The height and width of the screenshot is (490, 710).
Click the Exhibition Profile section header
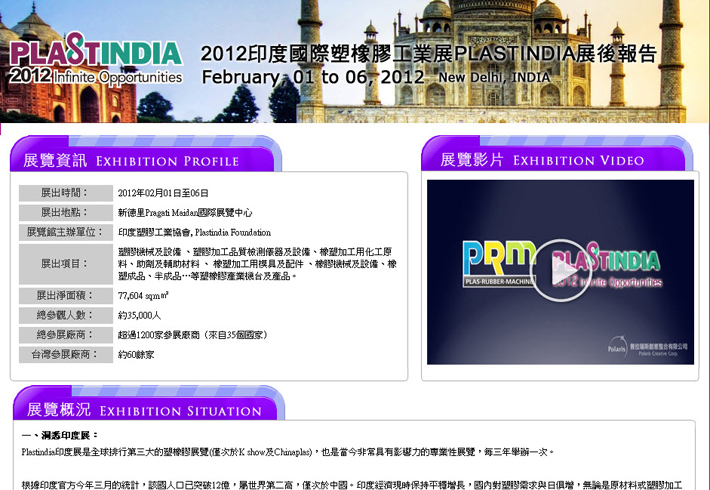pos(146,154)
